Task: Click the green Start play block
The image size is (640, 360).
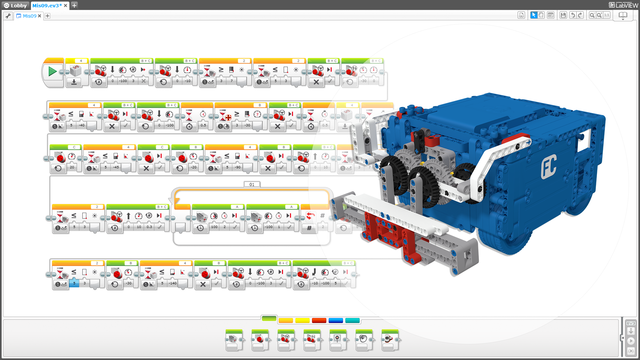Action: [x=52, y=71]
